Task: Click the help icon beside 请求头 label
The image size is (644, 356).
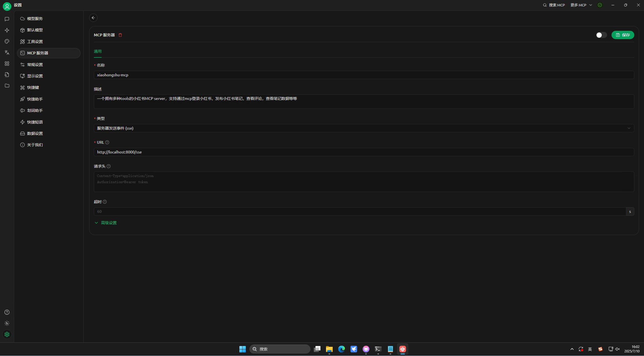Action: click(x=109, y=166)
